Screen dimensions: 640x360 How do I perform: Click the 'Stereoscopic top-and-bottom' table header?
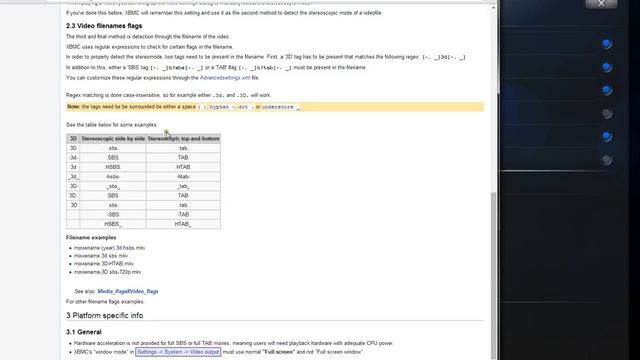183,139
